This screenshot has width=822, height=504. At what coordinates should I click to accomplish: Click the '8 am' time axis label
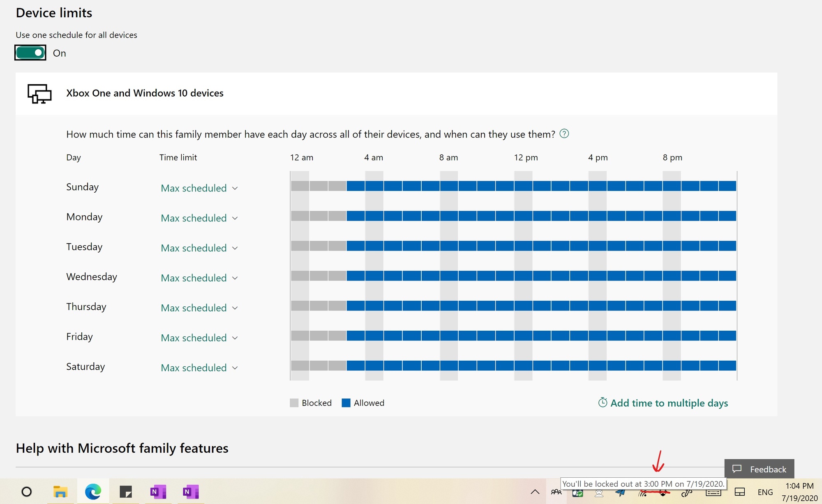(448, 157)
